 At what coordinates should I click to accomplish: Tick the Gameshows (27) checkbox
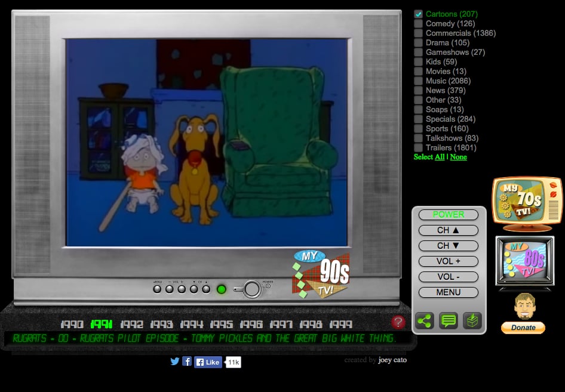point(418,52)
